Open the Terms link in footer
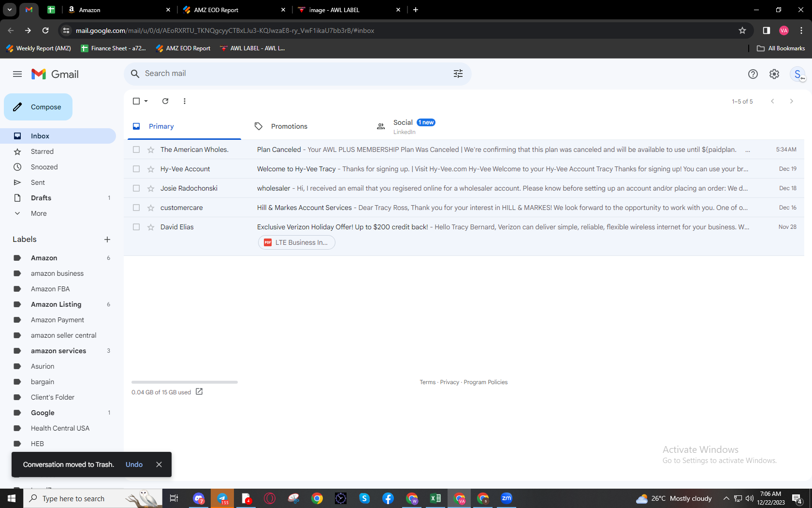Viewport: 812px width, 508px height. 427,382
